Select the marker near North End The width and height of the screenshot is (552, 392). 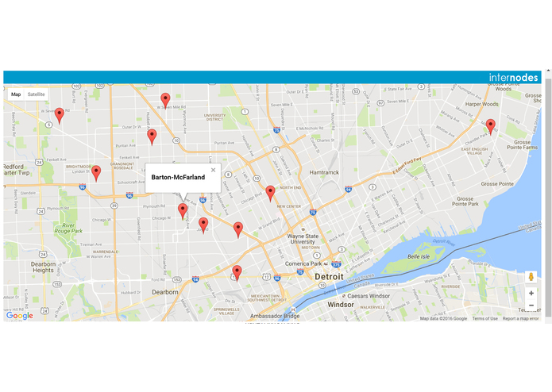(270, 194)
